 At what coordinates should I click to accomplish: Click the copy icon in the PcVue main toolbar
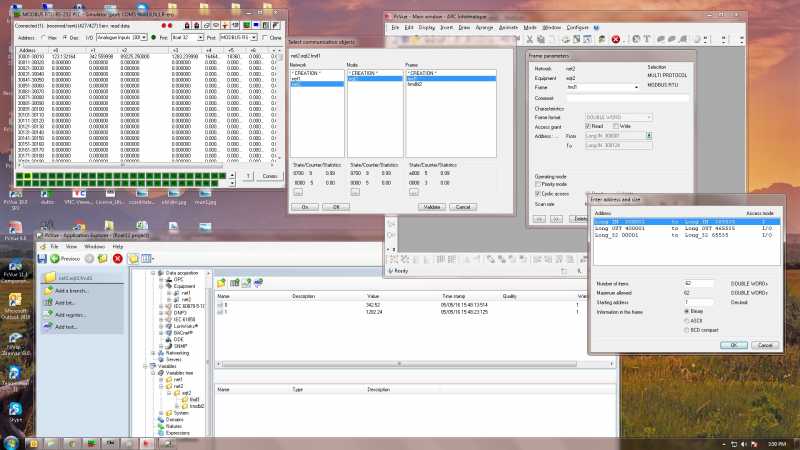541,39
